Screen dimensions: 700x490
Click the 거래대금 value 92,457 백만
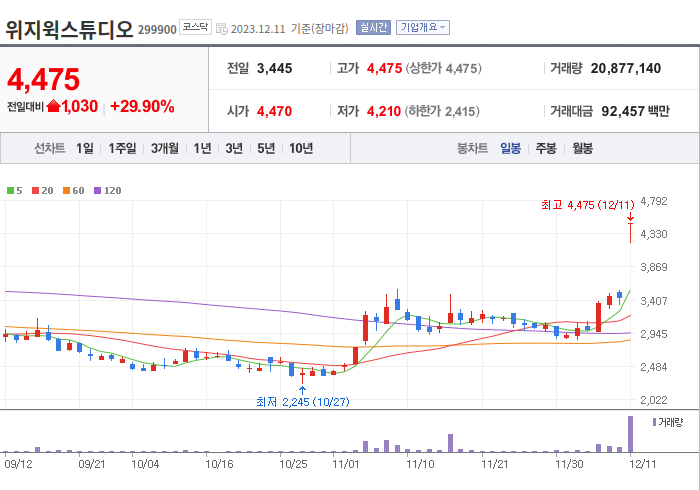pos(635,111)
